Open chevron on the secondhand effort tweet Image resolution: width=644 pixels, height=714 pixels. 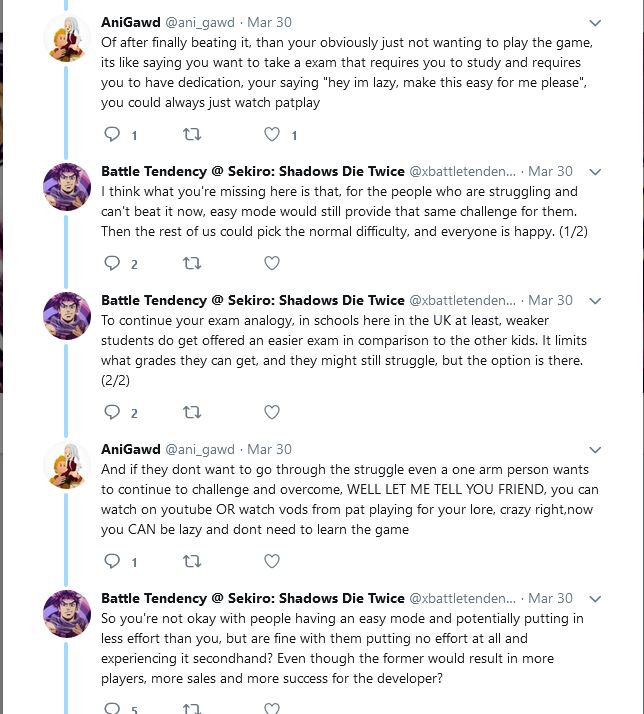coord(595,599)
